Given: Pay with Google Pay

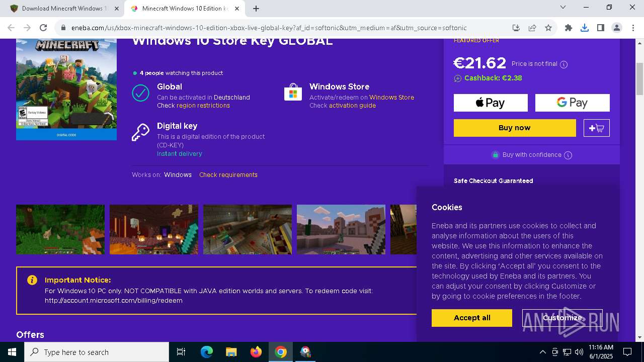Looking at the screenshot, I should click(x=572, y=103).
